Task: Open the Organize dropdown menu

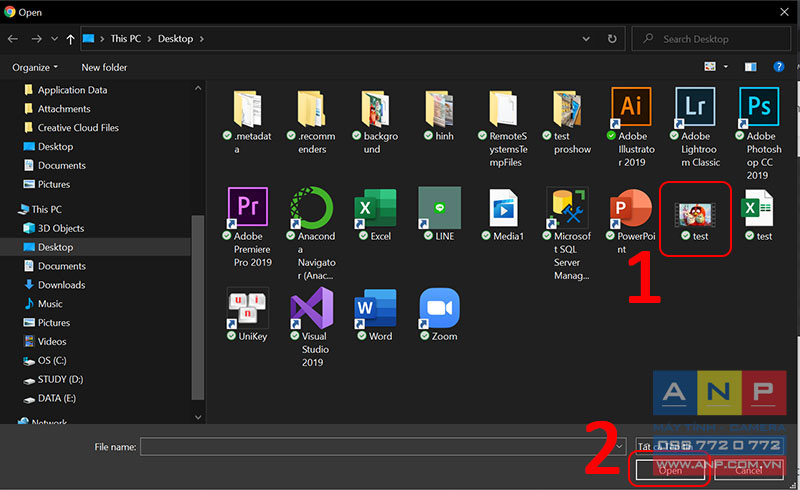Action: tap(35, 67)
